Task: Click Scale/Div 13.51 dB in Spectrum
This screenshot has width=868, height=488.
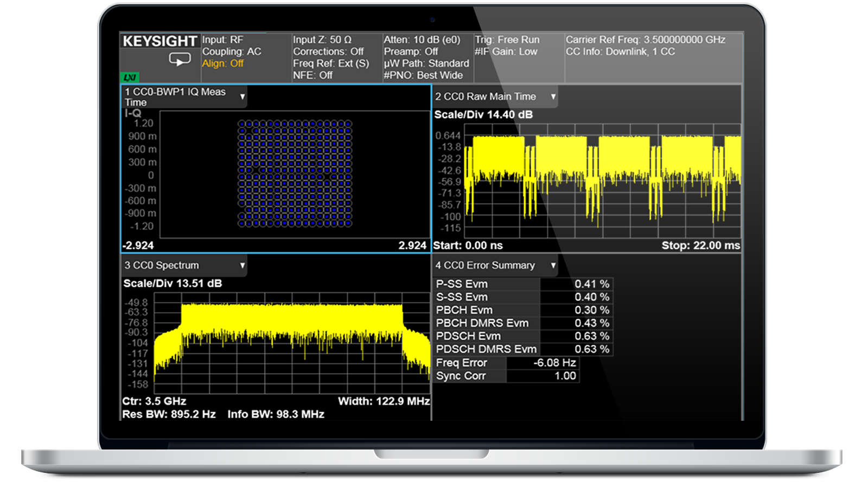Action: (x=173, y=283)
